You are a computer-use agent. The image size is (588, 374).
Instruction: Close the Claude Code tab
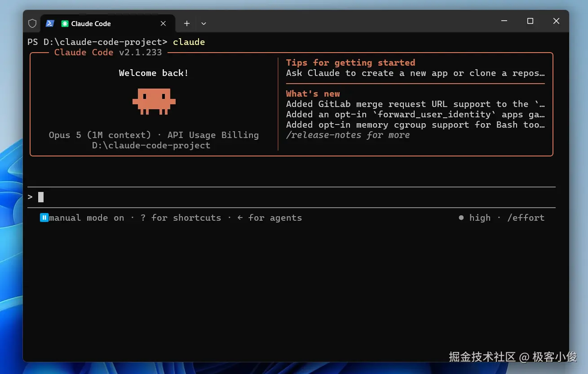(163, 23)
